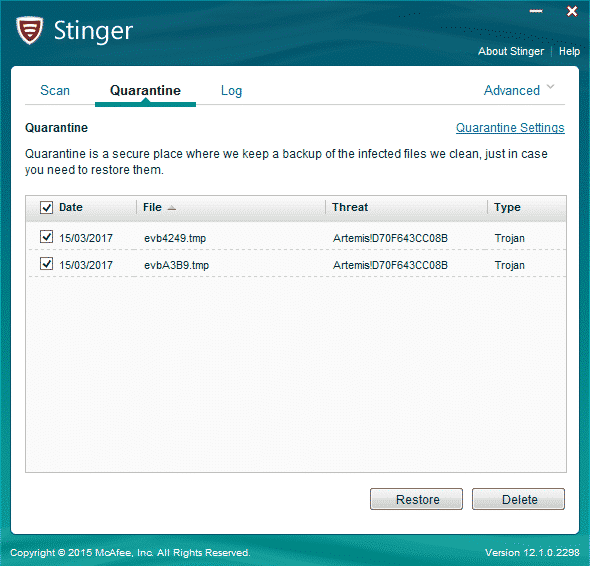Screen dimensions: 590x566
Task: Click the Stinger shield logo
Action: (x=29, y=30)
